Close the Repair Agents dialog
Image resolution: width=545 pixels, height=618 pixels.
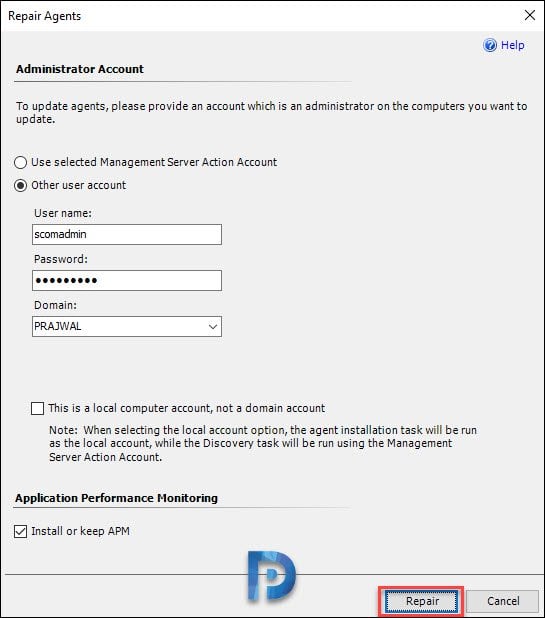[530, 15]
